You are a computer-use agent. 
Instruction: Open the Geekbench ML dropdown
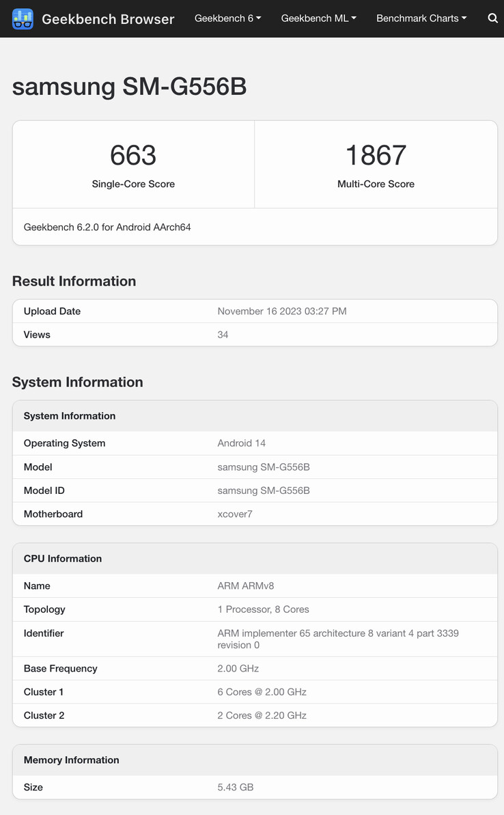(318, 18)
